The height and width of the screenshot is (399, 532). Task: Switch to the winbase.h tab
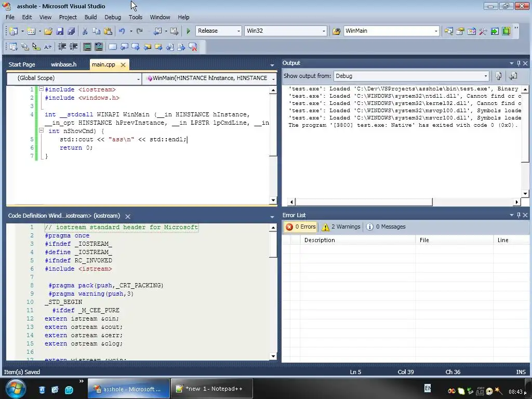pos(64,64)
